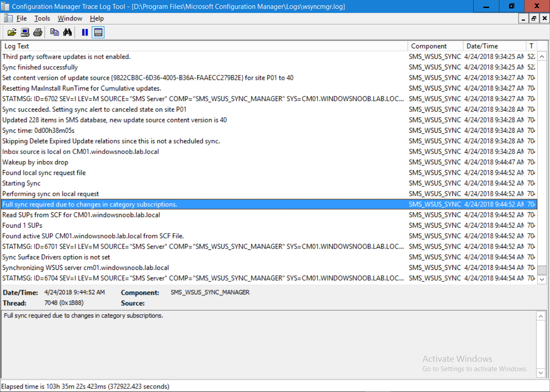Screen dimensions: 550x392
Task: Click the T column header
Action: pyautogui.click(x=531, y=46)
